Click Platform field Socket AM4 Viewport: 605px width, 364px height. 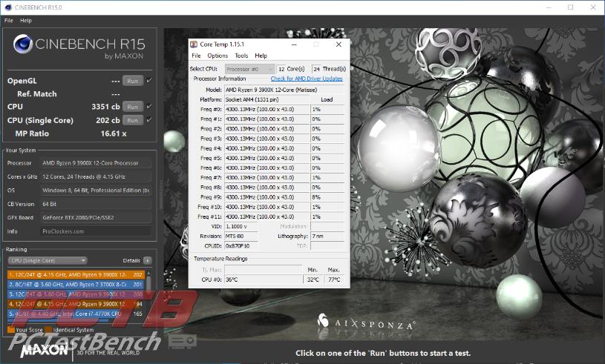click(267, 99)
